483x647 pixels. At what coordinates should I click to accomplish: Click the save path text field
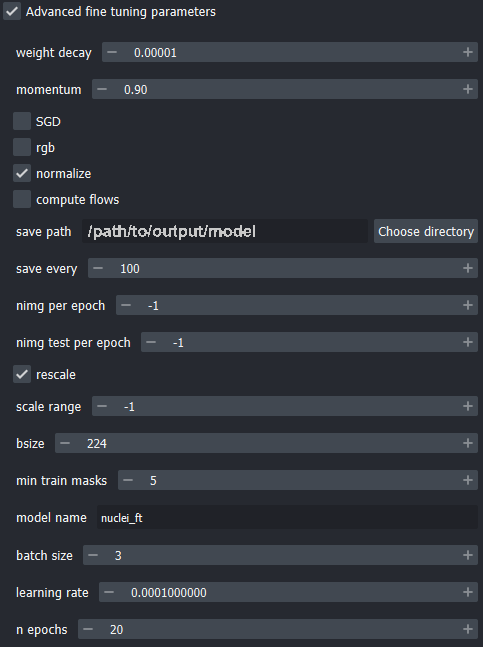tap(224, 231)
